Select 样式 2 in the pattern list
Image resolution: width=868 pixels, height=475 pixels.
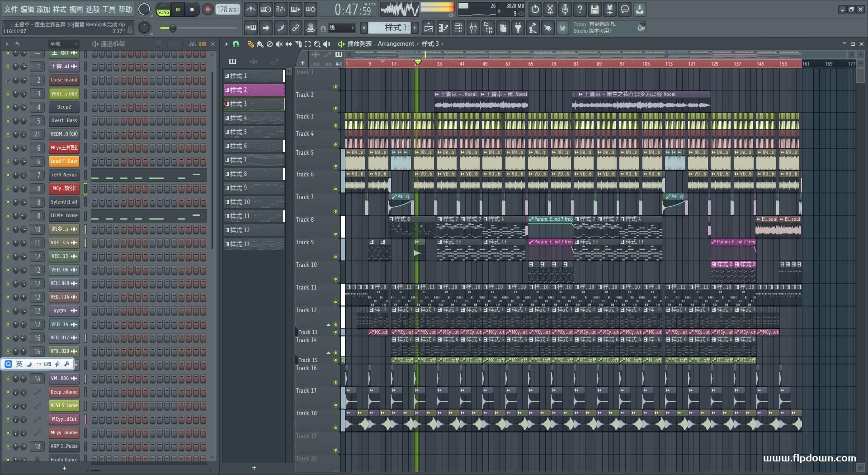point(254,90)
